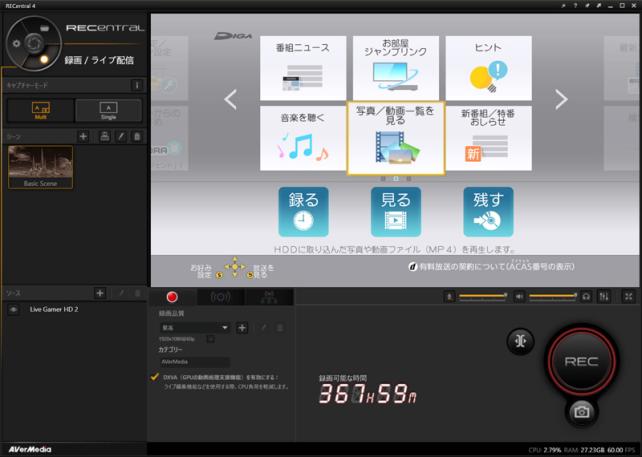Screen dimensions: 642x457
Task: Mute the microphone with the mic icon
Action: [x=449, y=296]
